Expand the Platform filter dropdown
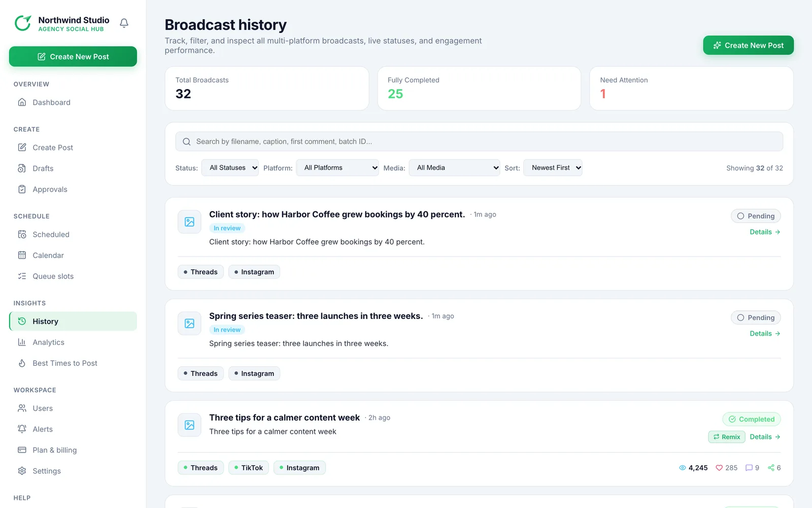Viewport: 812px width, 508px height. point(337,168)
